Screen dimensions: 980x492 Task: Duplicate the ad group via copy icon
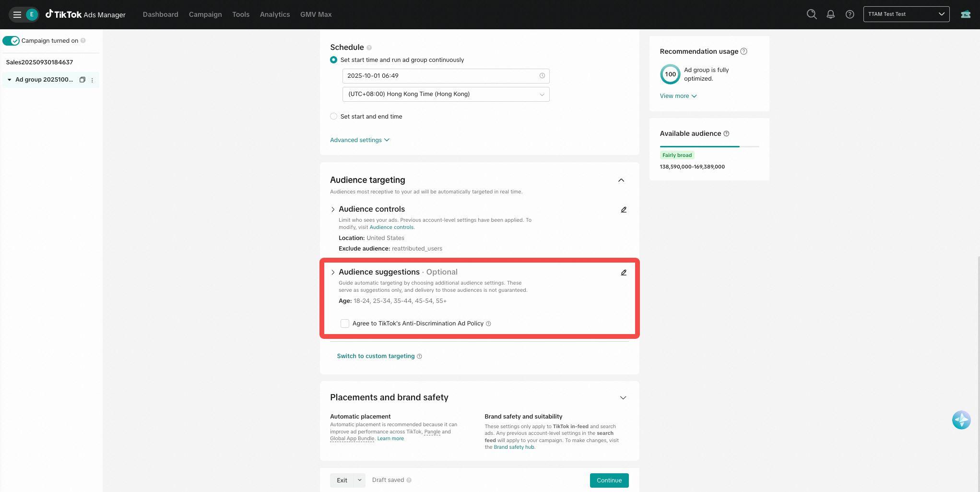(x=82, y=80)
